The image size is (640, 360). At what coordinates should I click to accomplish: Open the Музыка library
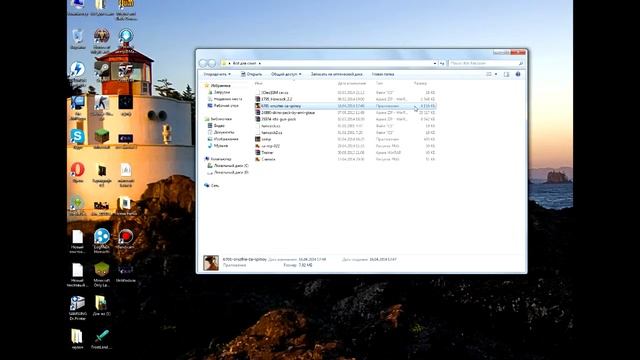tap(221, 146)
